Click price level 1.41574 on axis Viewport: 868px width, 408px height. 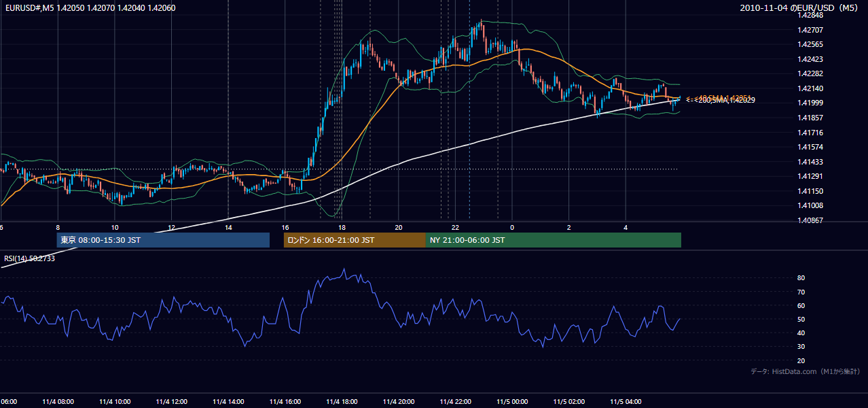810,147
